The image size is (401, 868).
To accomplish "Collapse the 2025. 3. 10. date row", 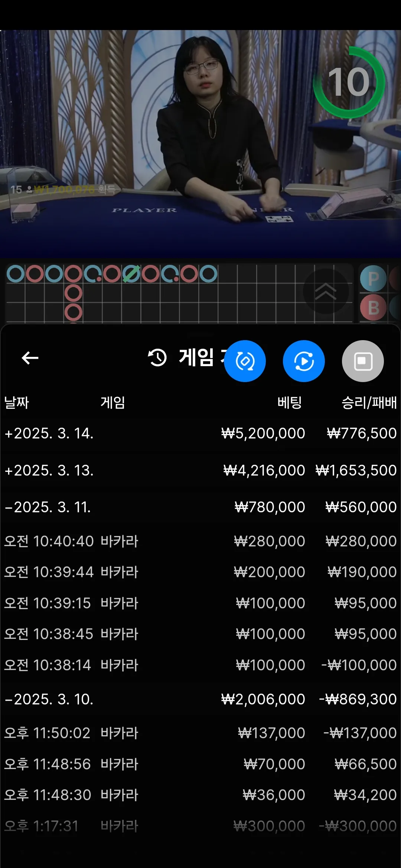I will (200, 699).
